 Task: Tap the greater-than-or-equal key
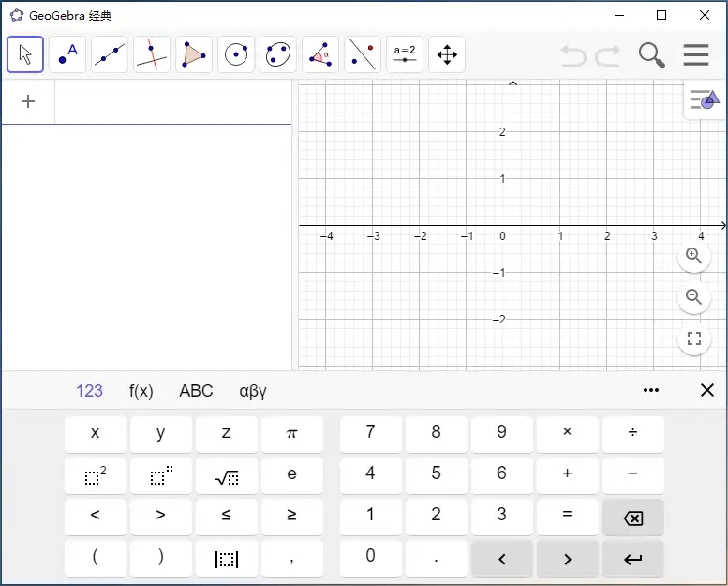coord(292,517)
